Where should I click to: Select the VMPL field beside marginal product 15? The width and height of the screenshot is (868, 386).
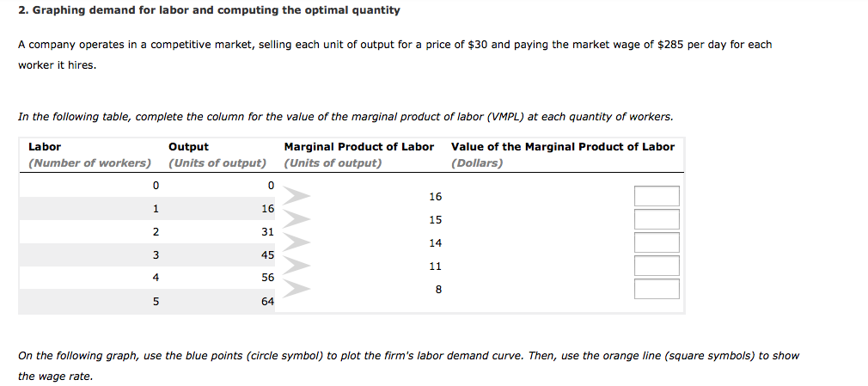tap(657, 219)
